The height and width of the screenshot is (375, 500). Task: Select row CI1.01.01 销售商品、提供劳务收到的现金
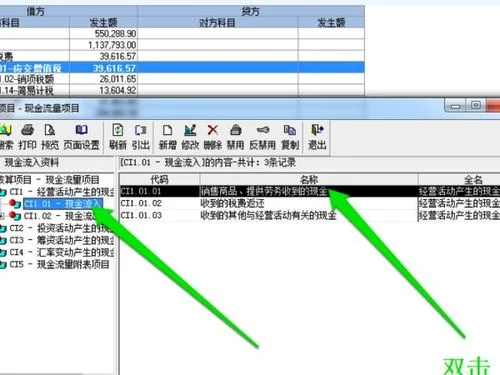pyautogui.click(x=310, y=191)
